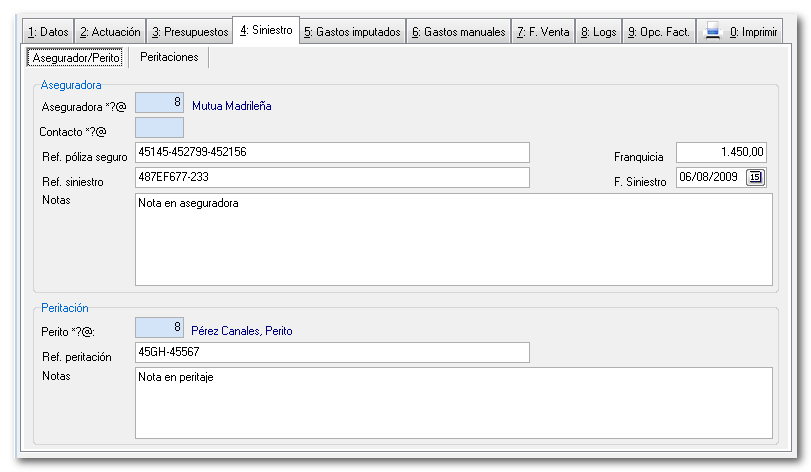Screen dimensions: 811x472
Task: Go to the 3: Presupuestos tab
Action: tap(189, 32)
